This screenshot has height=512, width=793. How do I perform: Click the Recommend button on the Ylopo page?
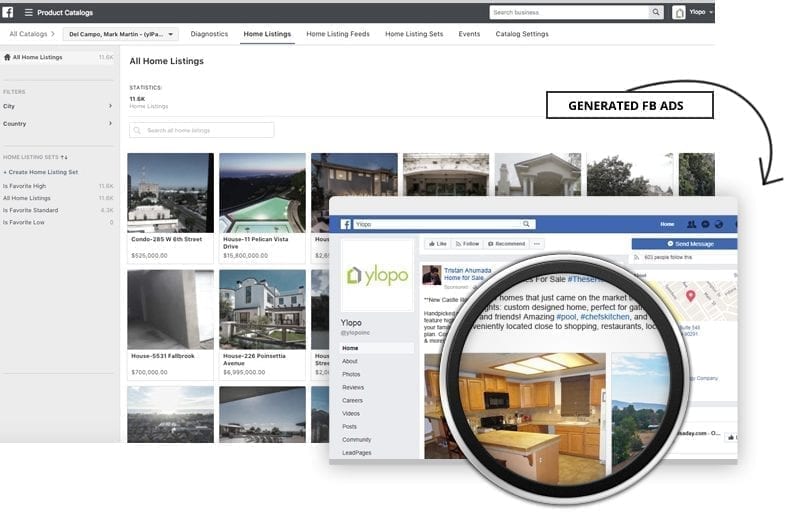point(506,244)
